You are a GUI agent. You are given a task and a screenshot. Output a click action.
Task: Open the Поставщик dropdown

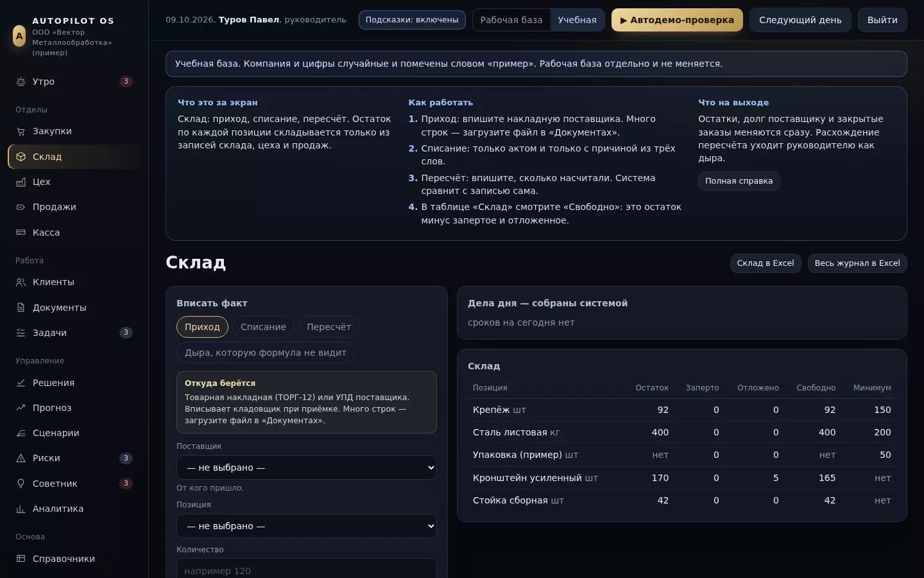pos(307,468)
